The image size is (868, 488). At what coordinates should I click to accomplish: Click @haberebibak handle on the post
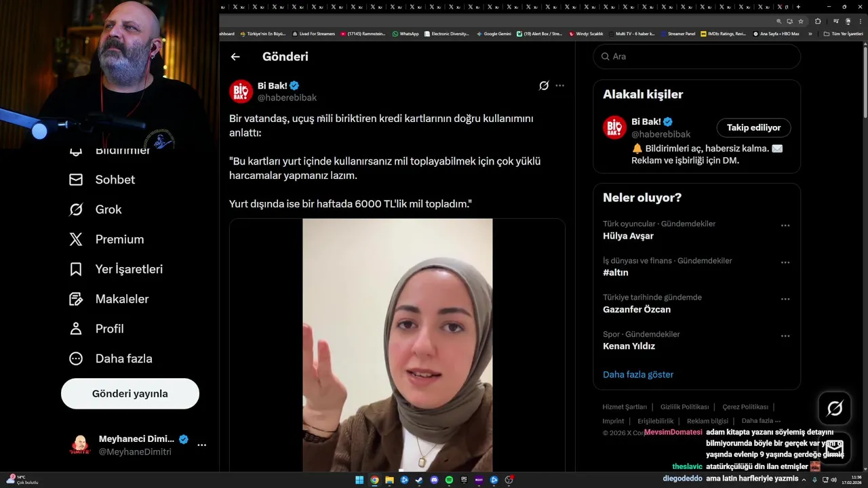[287, 98]
